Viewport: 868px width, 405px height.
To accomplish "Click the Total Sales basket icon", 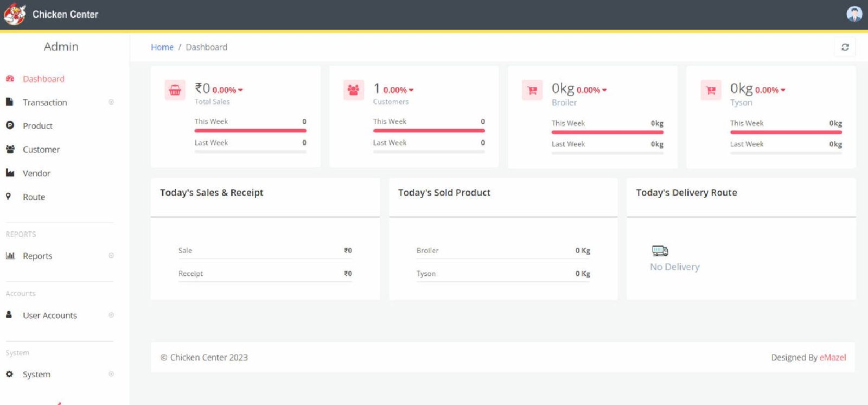I will point(175,90).
